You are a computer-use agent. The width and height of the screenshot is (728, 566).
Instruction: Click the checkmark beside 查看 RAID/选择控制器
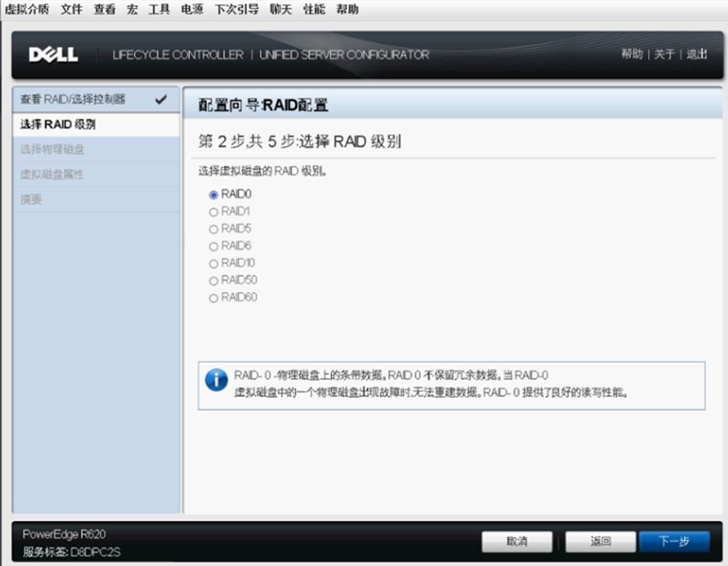(x=161, y=99)
